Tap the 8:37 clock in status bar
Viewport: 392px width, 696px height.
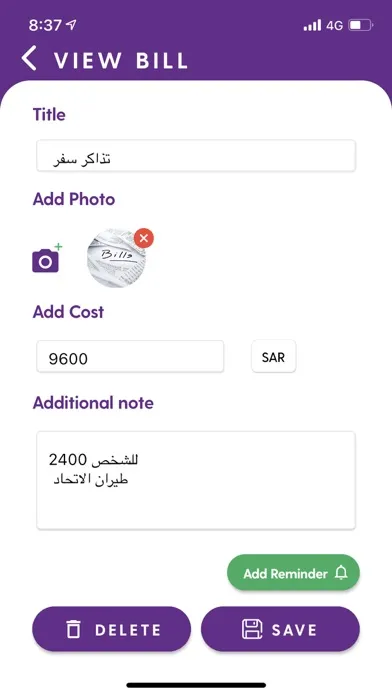pos(45,25)
